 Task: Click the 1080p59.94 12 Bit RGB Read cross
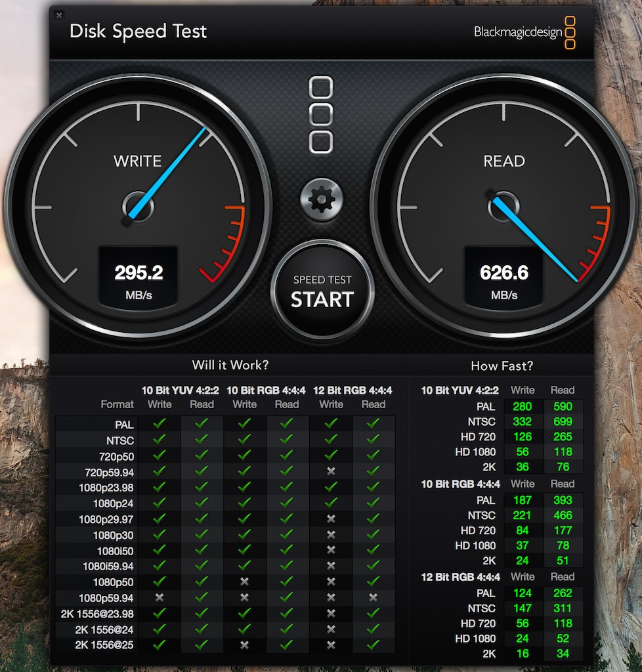(374, 597)
